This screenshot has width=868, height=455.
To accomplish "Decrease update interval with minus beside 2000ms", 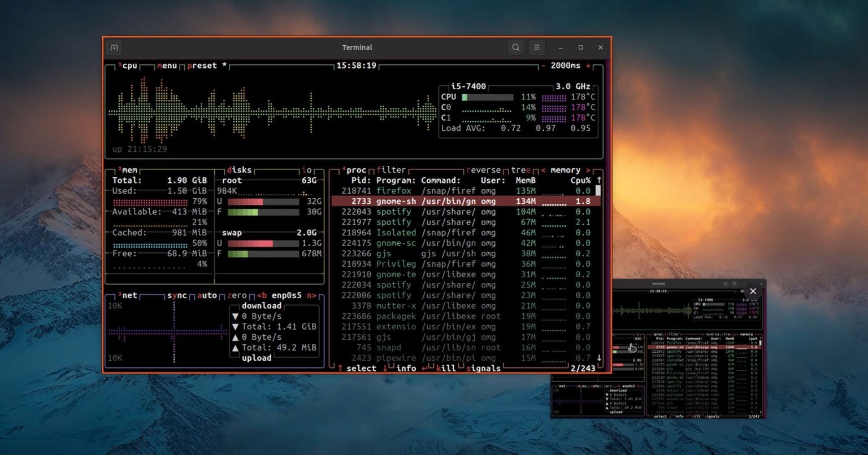I will pyautogui.click(x=543, y=66).
